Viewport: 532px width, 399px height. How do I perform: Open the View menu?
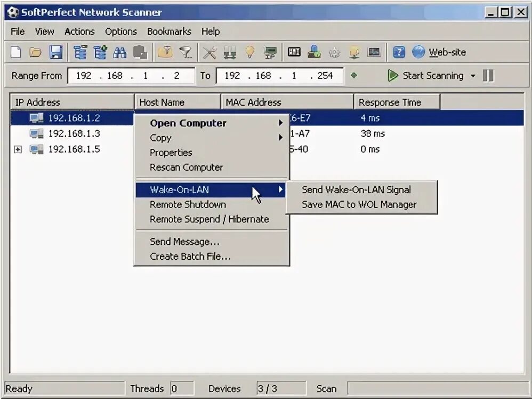(x=44, y=31)
